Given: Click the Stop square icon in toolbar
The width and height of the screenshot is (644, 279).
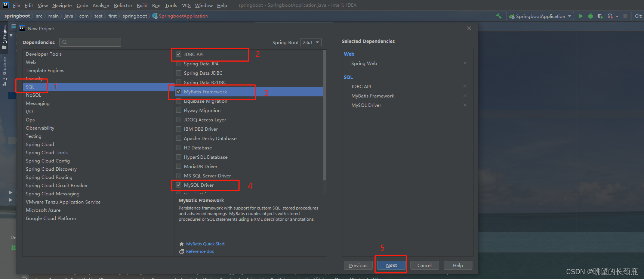Looking at the screenshot, I should pyautogui.click(x=625, y=16).
